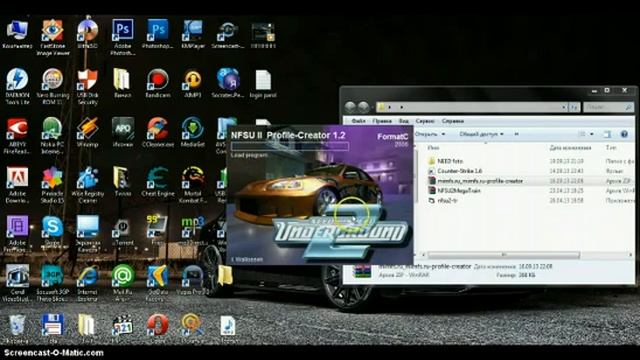Open the Правка menu in Explorer
The image size is (640, 360).
(382, 121)
